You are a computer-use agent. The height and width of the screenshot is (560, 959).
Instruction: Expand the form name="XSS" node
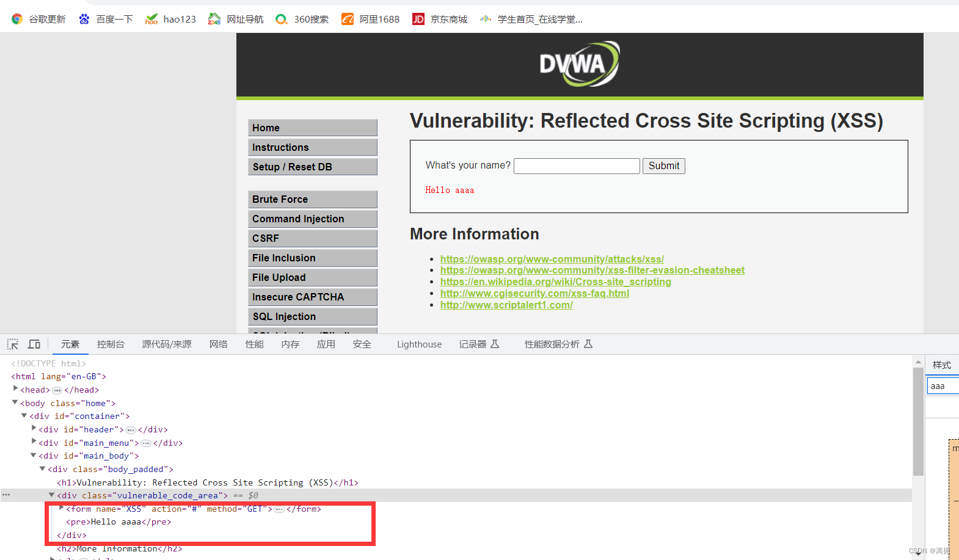(61, 508)
